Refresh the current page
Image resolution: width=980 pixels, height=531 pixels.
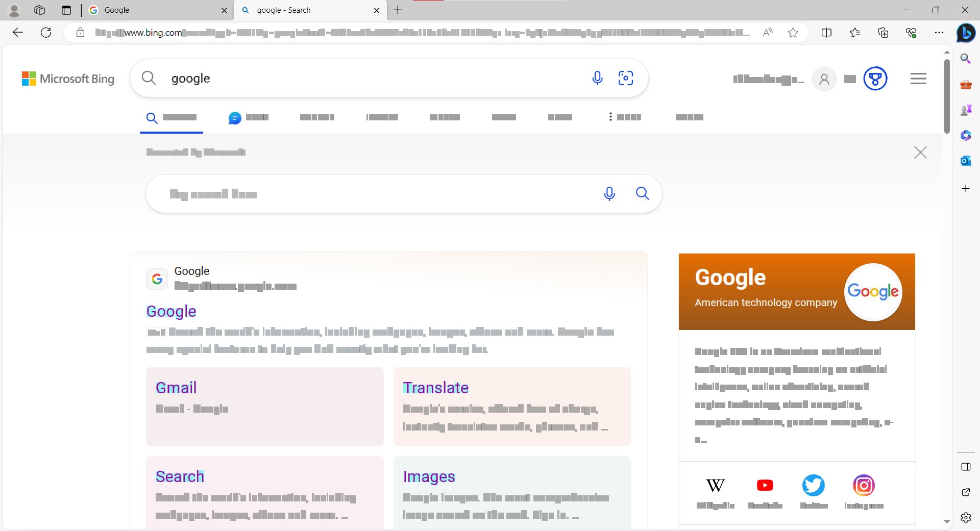46,33
